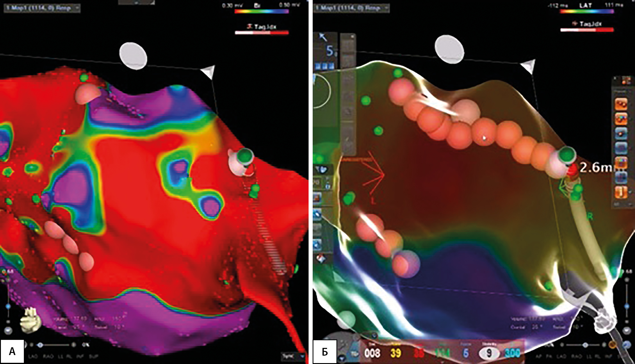Click the blue single-dot icon in right panel
Viewport: 635px width, 364px height.
point(621,133)
